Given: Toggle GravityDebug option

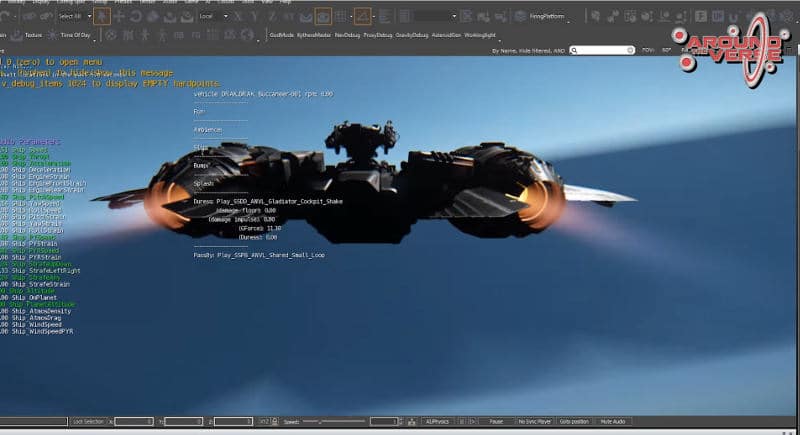Looking at the screenshot, I should tap(412, 35).
